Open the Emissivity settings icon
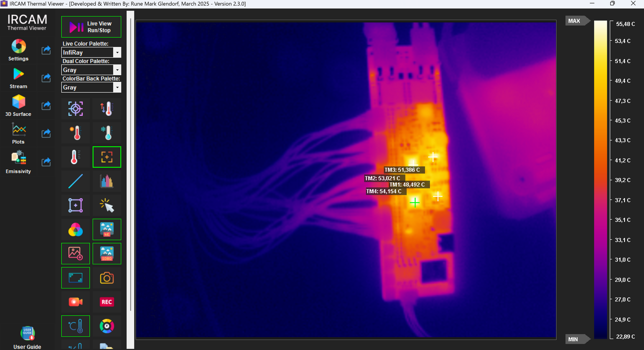 19,158
